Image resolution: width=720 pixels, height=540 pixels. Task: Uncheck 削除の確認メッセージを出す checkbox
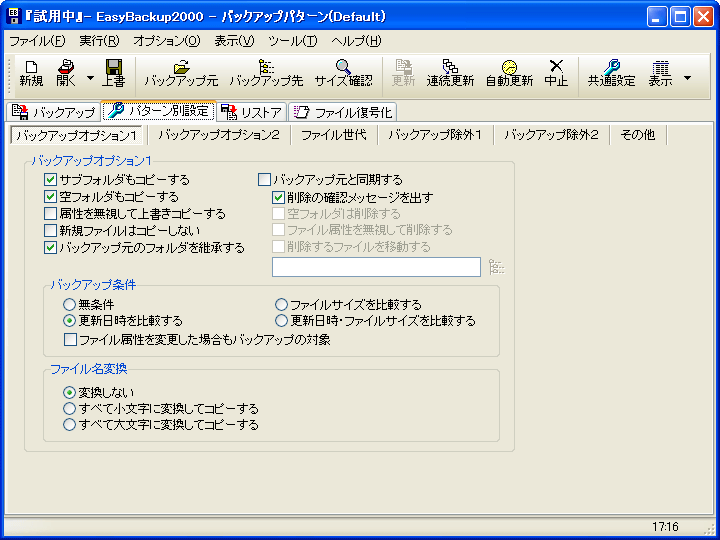coord(278,197)
